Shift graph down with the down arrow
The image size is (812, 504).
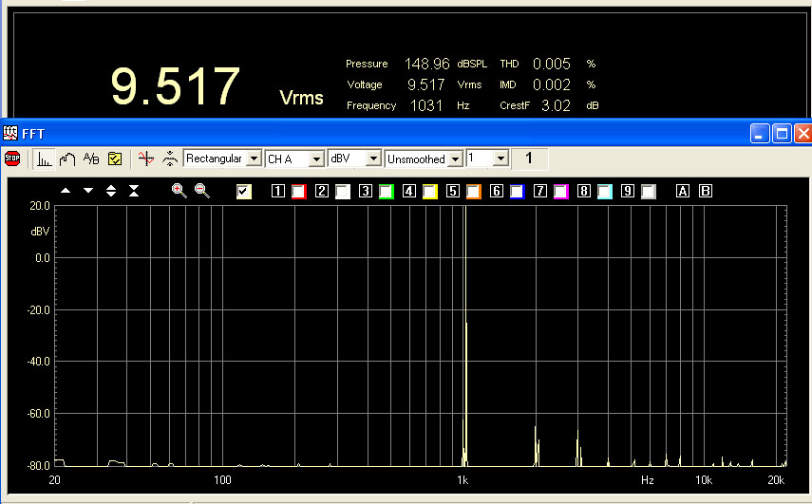click(88, 191)
